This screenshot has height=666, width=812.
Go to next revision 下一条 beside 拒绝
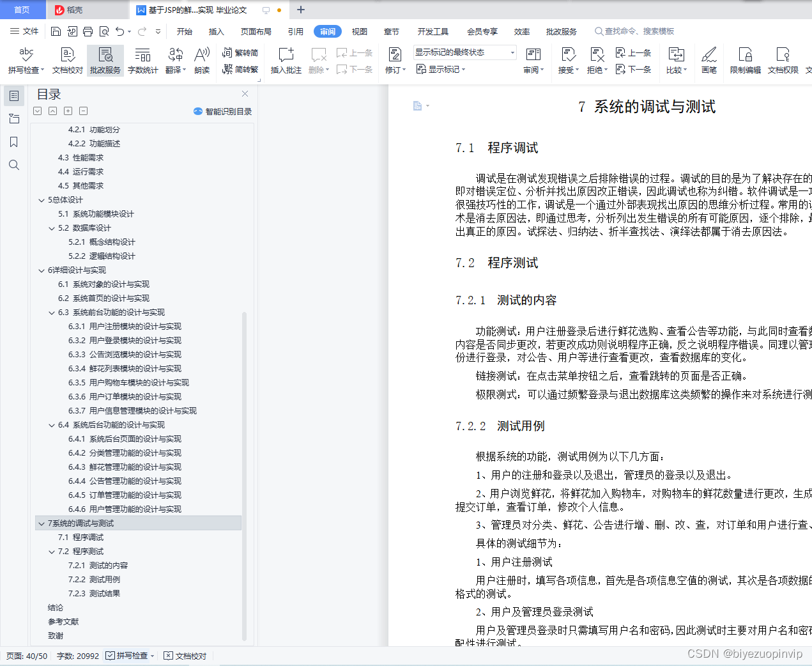click(633, 69)
